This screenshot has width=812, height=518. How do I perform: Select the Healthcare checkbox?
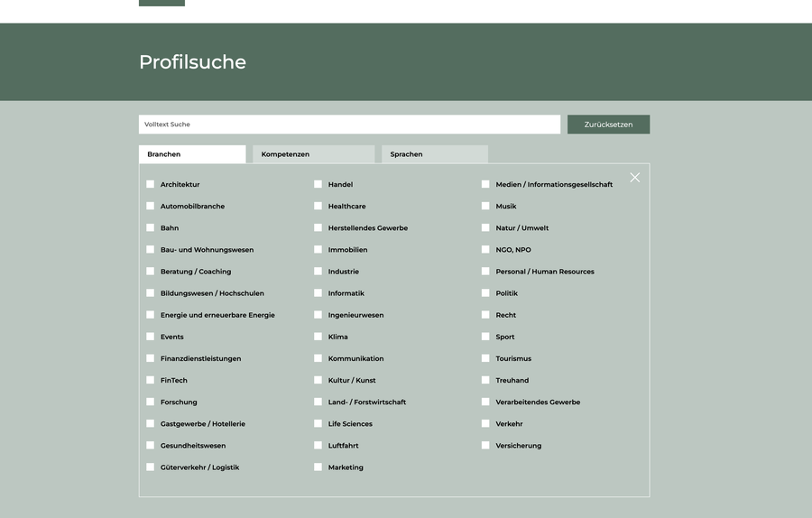pos(318,206)
